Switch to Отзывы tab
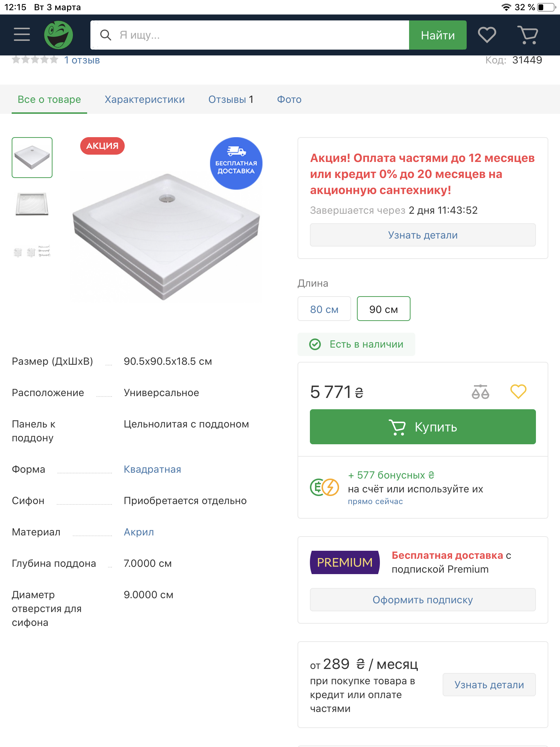560x747 pixels. click(231, 100)
